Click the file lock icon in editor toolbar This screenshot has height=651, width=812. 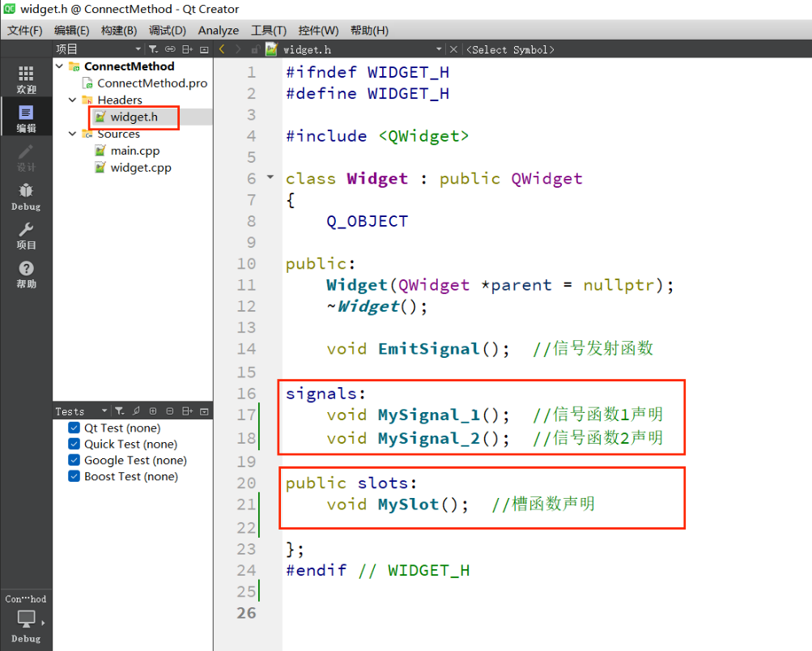(x=255, y=49)
